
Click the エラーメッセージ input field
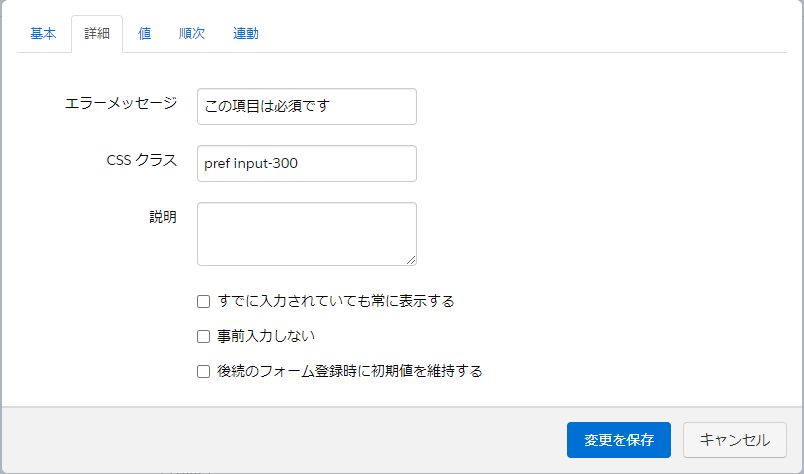tap(307, 107)
